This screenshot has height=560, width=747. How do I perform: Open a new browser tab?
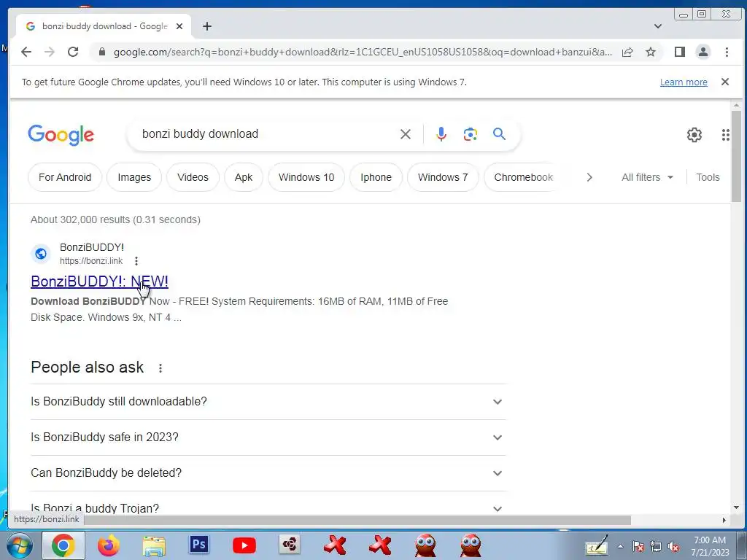[x=206, y=26]
